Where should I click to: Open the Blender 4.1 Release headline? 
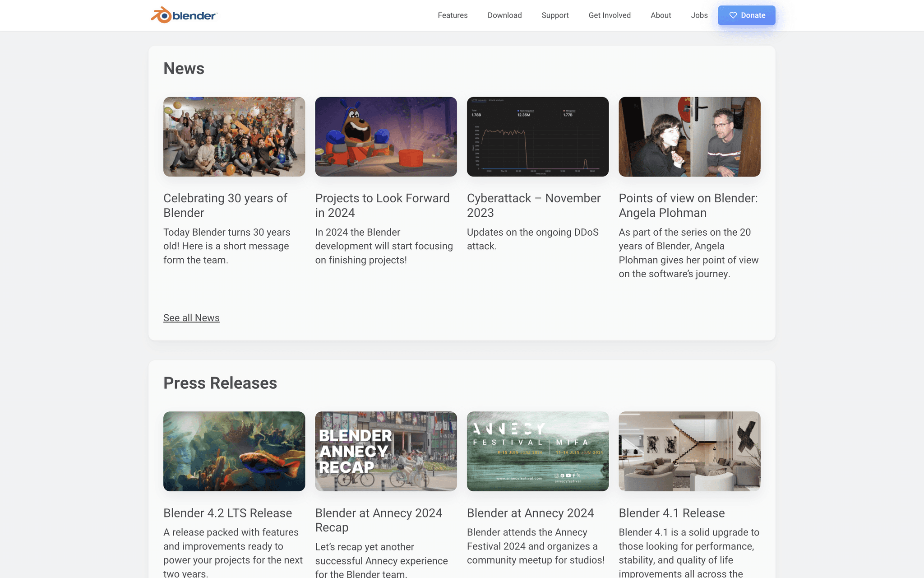[671, 513]
